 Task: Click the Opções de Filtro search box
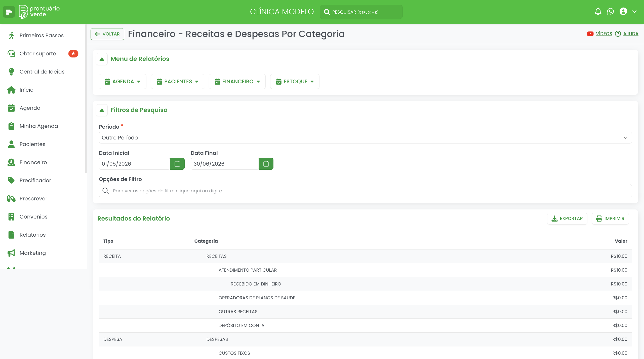[x=365, y=191]
